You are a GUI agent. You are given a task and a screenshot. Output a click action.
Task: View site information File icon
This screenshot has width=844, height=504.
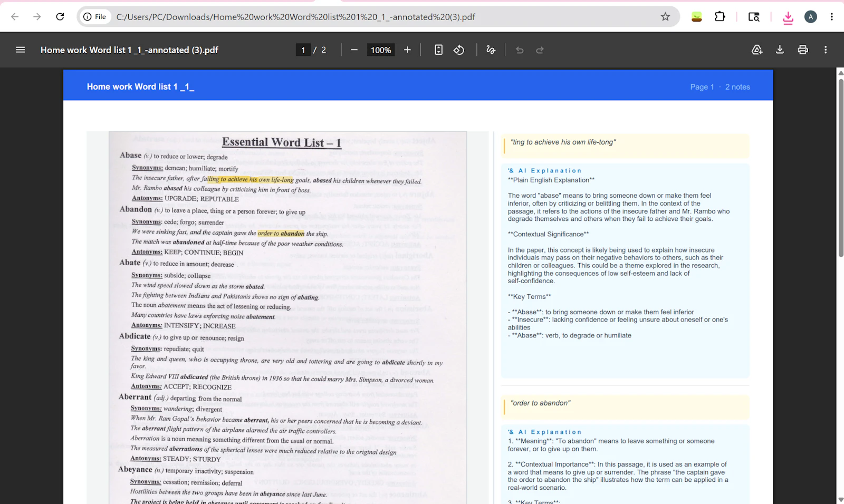click(x=95, y=17)
